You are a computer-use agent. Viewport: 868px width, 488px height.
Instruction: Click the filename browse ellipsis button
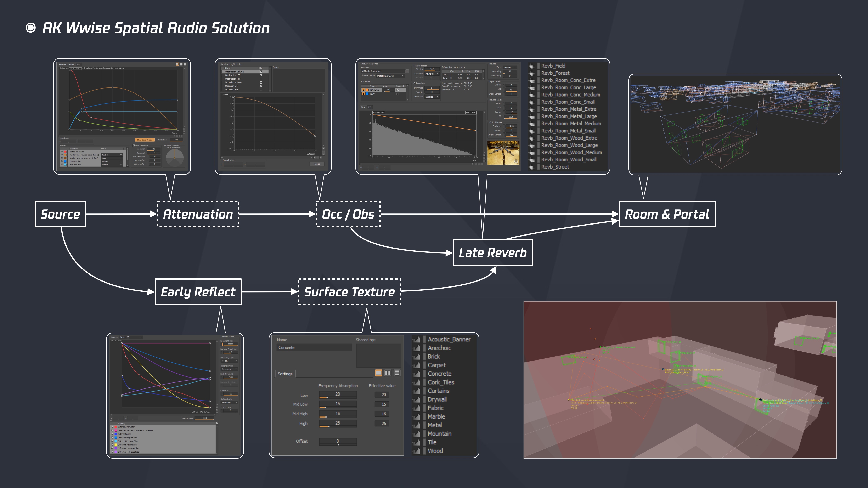pyautogui.click(x=407, y=71)
